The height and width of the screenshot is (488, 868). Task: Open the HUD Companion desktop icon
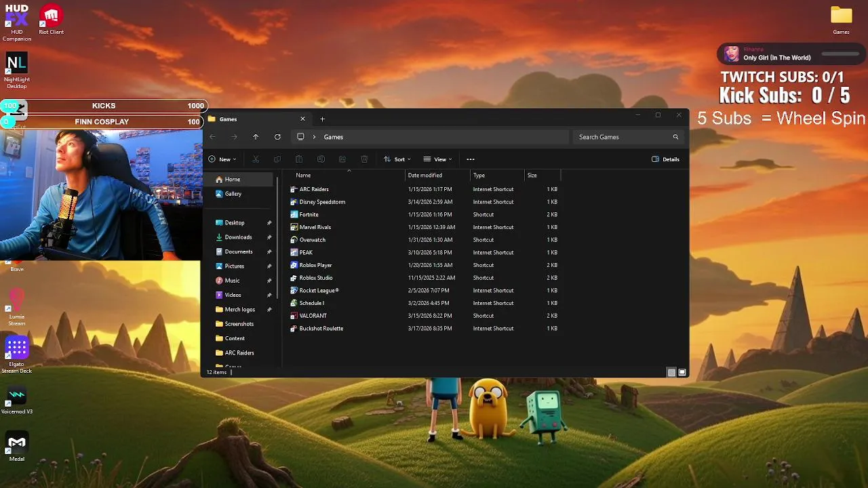[16, 22]
